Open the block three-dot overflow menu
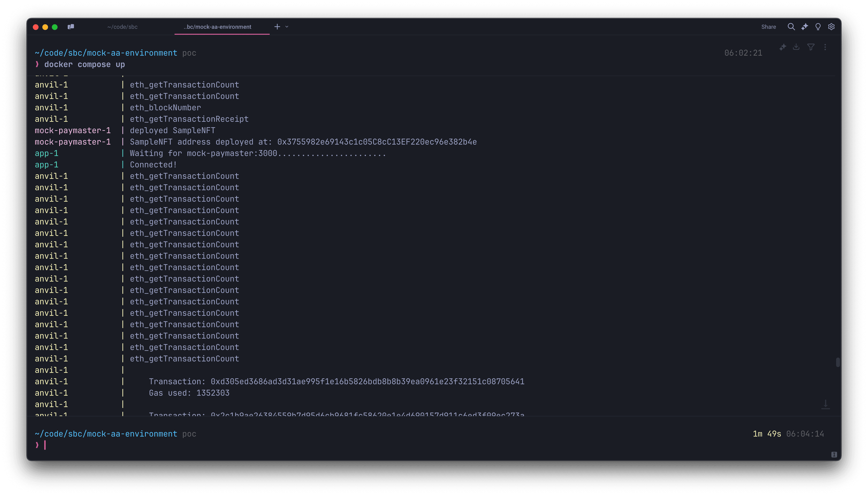868x496 pixels. point(825,47)
